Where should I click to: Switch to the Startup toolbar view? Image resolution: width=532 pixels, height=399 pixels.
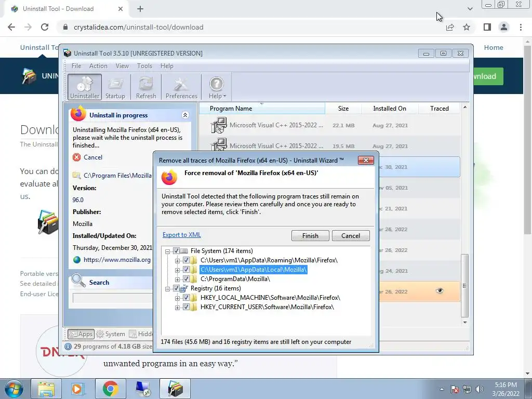pos(115,87)
